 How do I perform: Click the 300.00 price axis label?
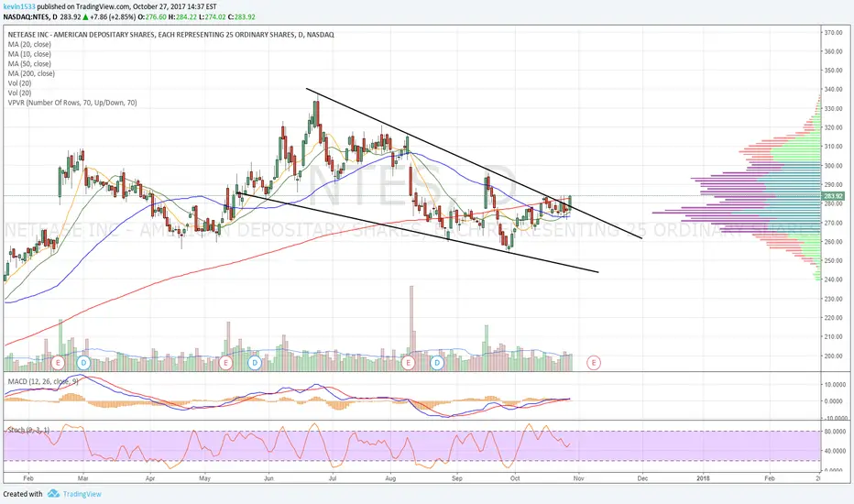[x=833, y=166]
